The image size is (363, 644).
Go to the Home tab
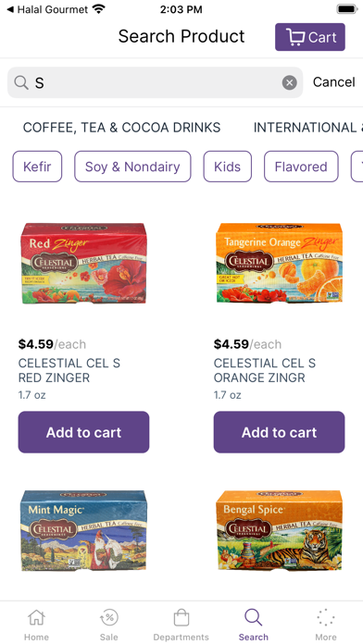[36, 624]
